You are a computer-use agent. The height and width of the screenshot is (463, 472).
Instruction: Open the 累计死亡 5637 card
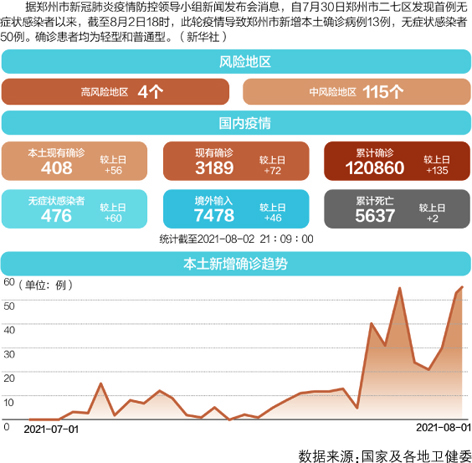(x=397, y=209)
